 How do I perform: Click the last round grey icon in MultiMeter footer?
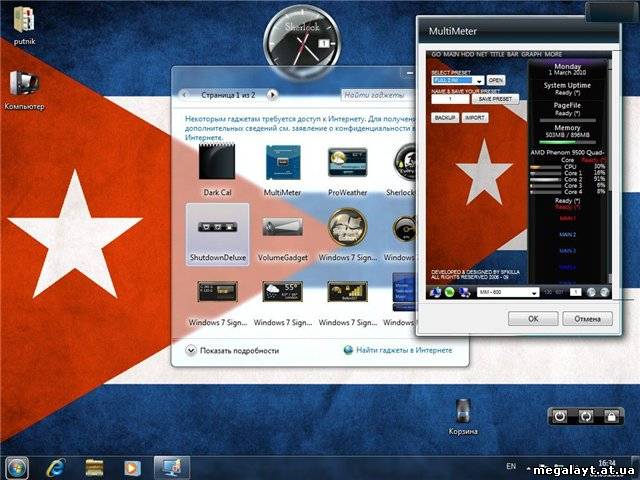(604, 292)
